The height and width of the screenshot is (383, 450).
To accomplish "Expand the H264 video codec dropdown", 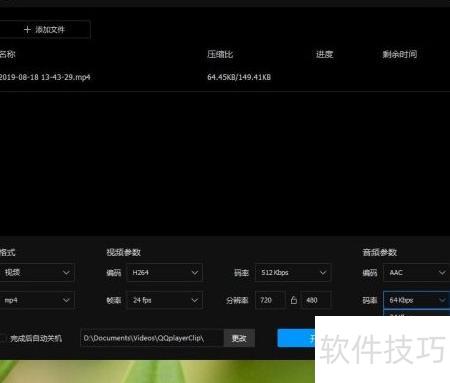I will click(165, 272).
